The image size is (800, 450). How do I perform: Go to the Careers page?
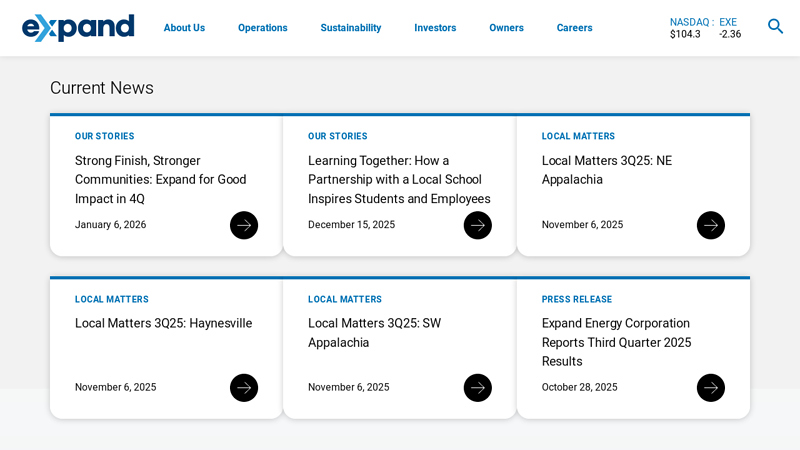coord(574,28)
